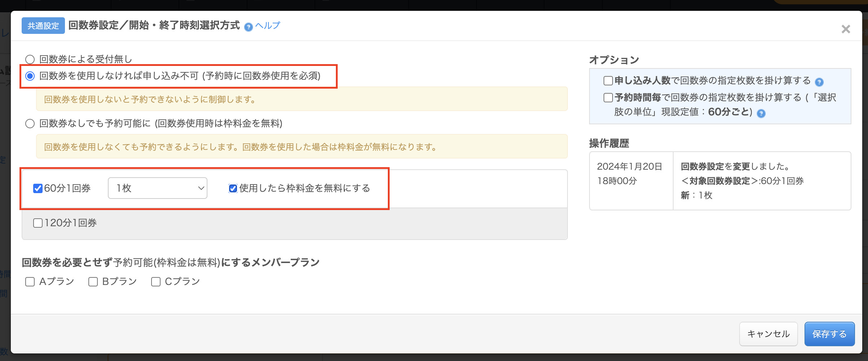Select 回数券なしでも予約可能に radio option

[30, 124]
